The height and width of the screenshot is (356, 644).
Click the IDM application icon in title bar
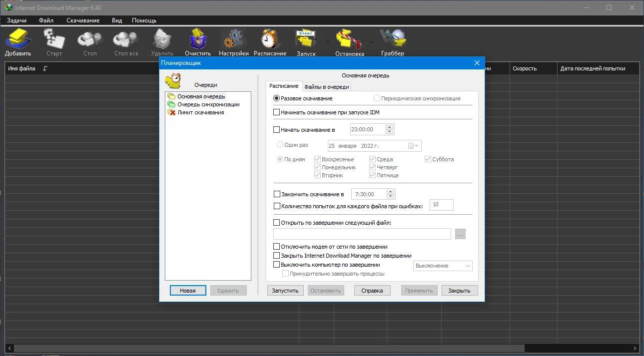(8, 7)
